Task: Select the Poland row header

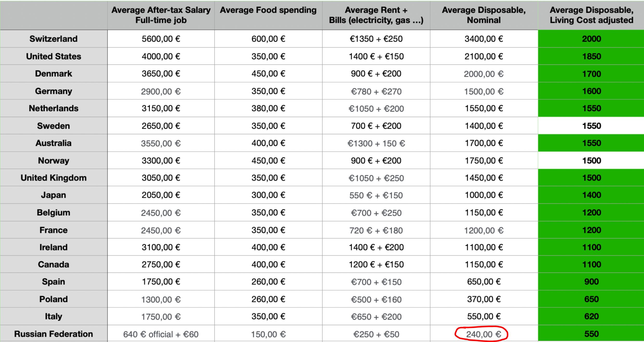Action: click(54, 299)
